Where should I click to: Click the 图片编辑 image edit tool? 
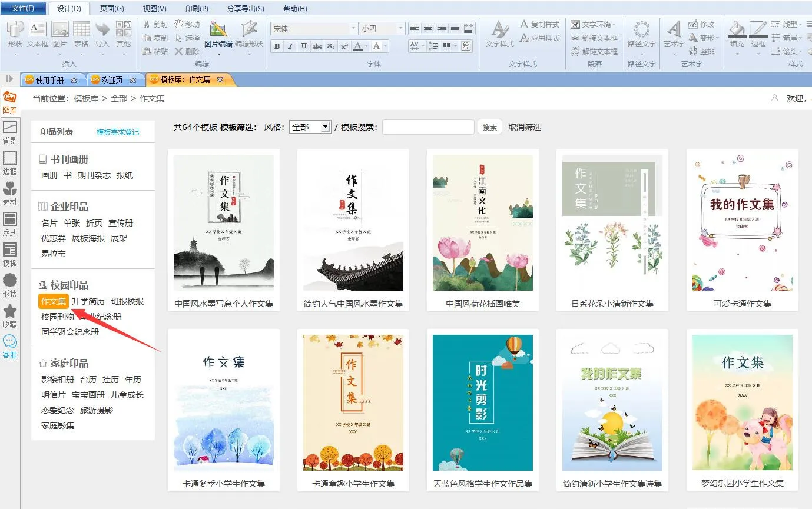(218, 35)
